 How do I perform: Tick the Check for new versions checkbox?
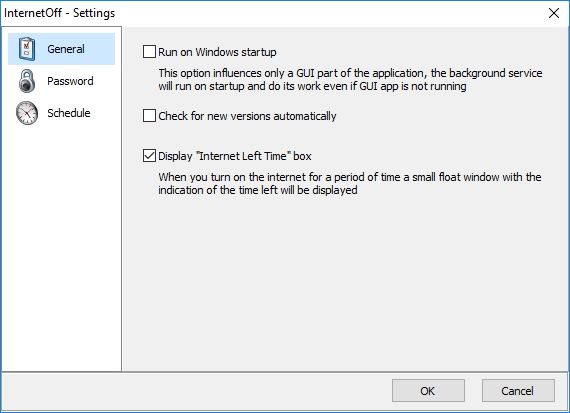pos(149,116)
